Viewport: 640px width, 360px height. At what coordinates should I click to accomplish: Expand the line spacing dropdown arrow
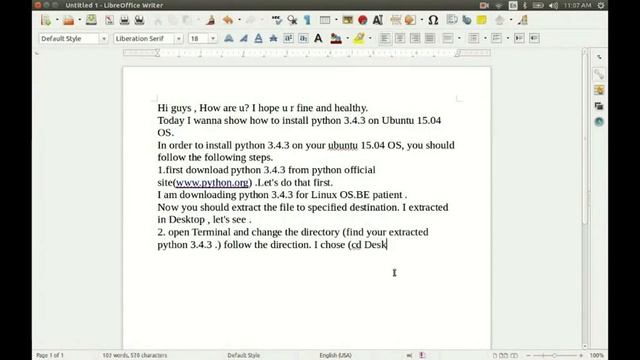[x=459, y=39]
